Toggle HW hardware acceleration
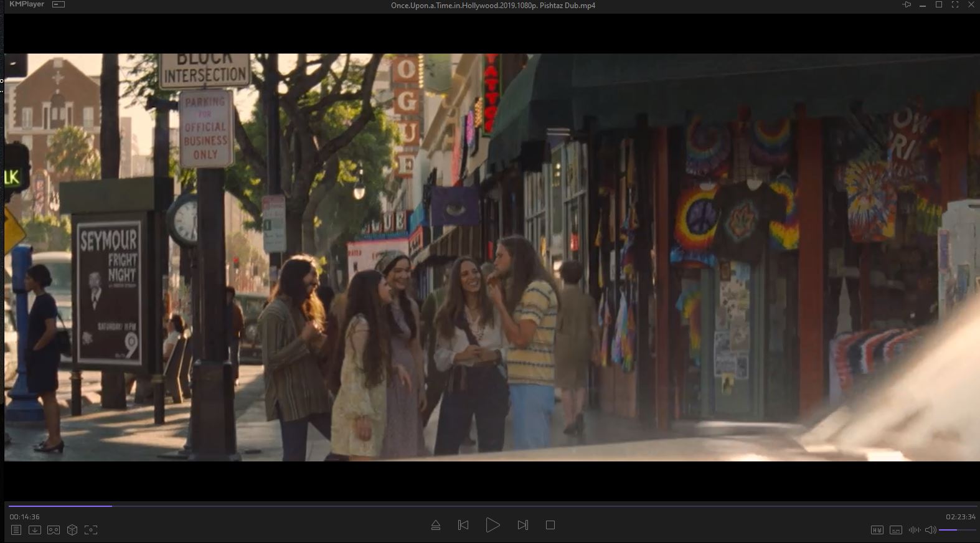Viewport: 980px width, 543px height. (877, 530)
